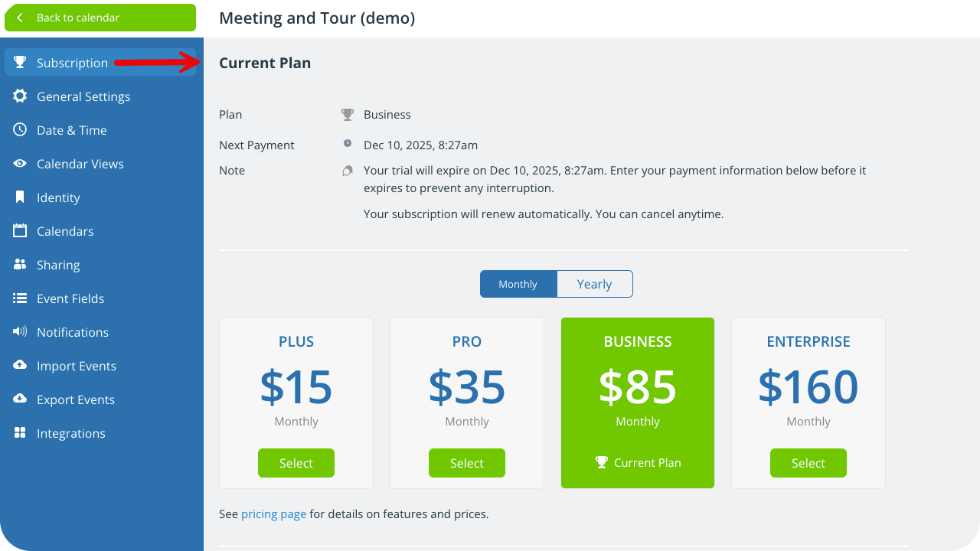Open the Integrations settings section
The width and height of the screenshot is (980, 551).
point(70,433)
